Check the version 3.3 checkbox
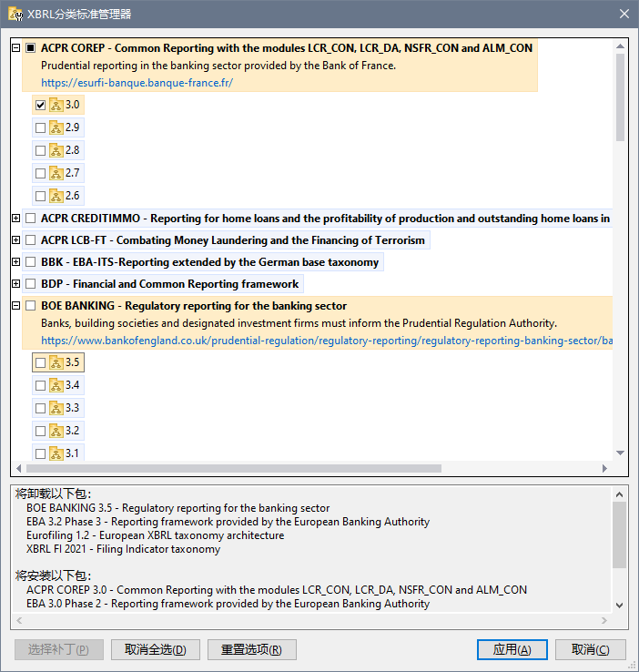This screenshot has width=639, height=672. pyautogui.click(x=40, y=408)
